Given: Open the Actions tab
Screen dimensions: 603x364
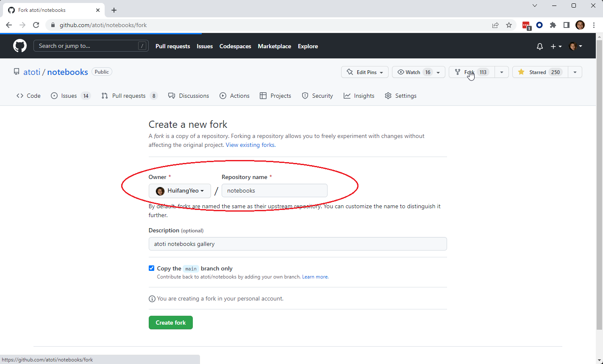Looking at the screenshot, I should (235, 96).
